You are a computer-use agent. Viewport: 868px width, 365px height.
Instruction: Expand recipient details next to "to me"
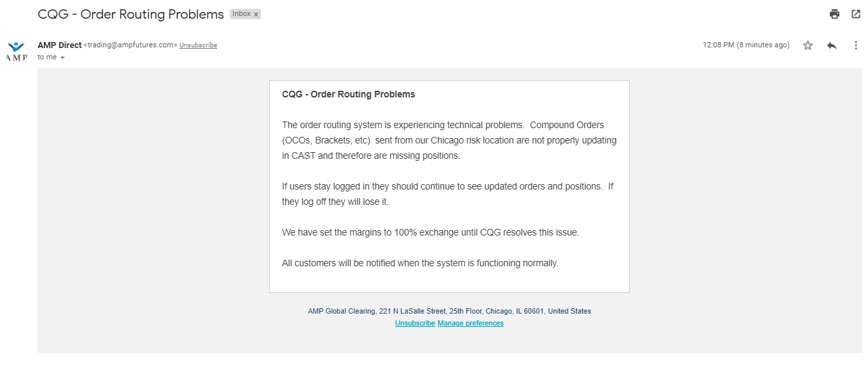[63, 58]
